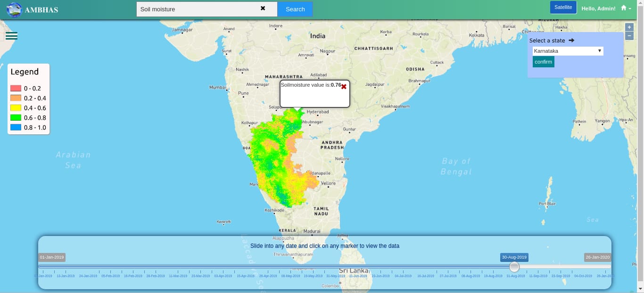
Task: Toggle Satellite map view
Action: point(563,8)
